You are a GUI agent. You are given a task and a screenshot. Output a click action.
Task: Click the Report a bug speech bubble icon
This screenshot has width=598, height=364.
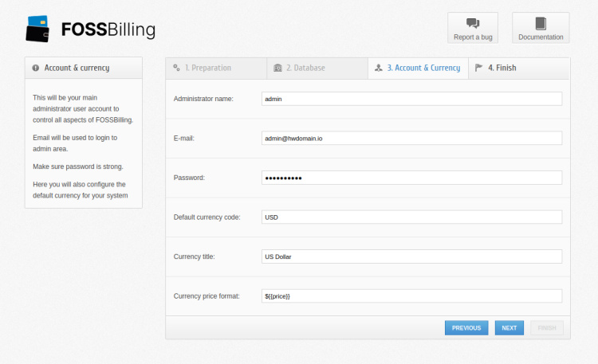click(472, 23)
